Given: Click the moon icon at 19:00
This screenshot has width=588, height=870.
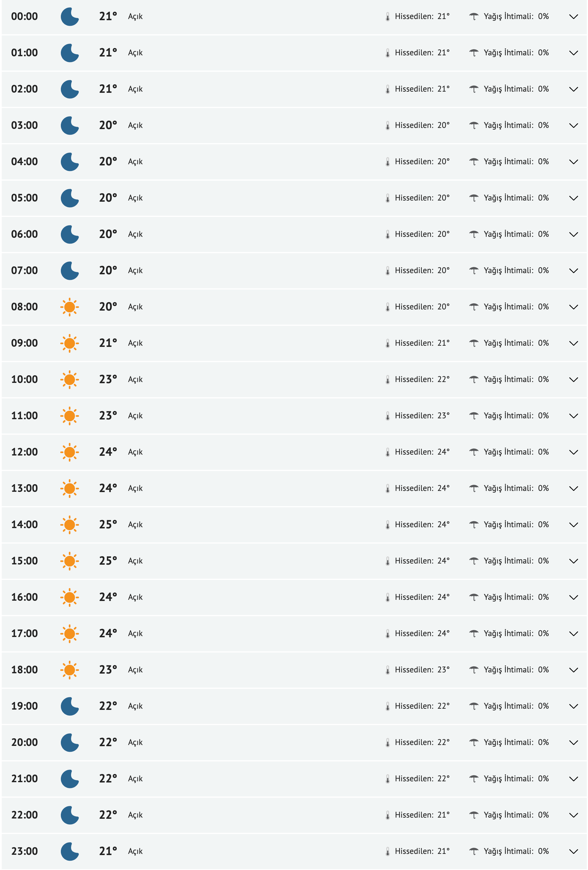Looking at the screenshot, I should coord(70,706).
